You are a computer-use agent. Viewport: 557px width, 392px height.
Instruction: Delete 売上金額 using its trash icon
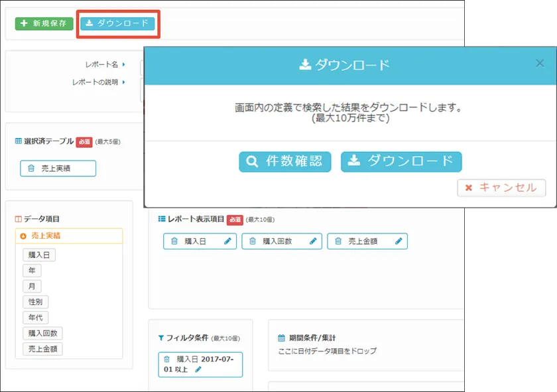coord(338,241)
